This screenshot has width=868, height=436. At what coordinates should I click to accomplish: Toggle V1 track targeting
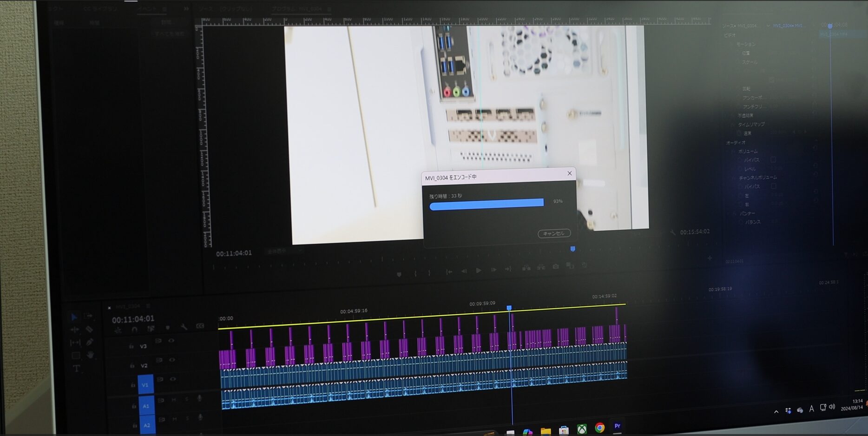click(145, 385)
